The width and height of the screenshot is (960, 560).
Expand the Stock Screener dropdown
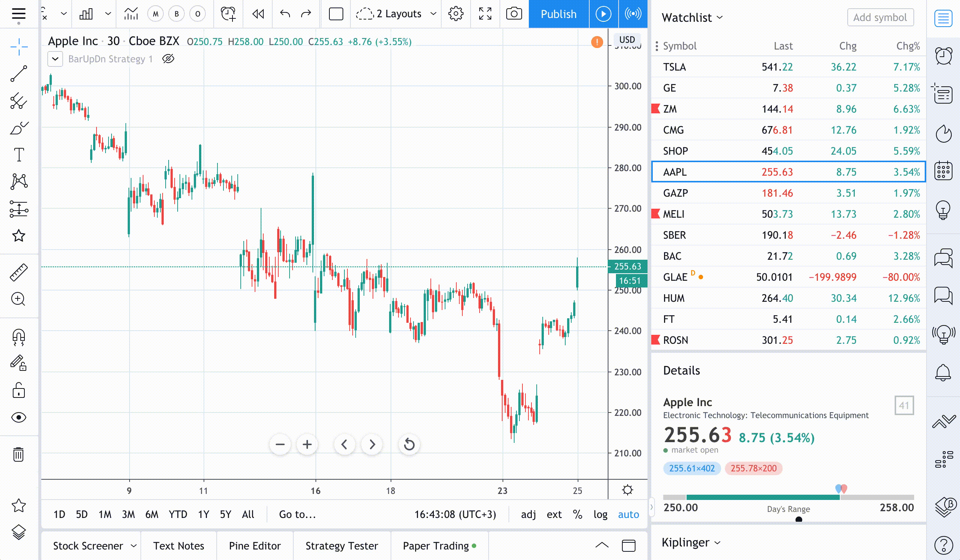click(133, 545)
